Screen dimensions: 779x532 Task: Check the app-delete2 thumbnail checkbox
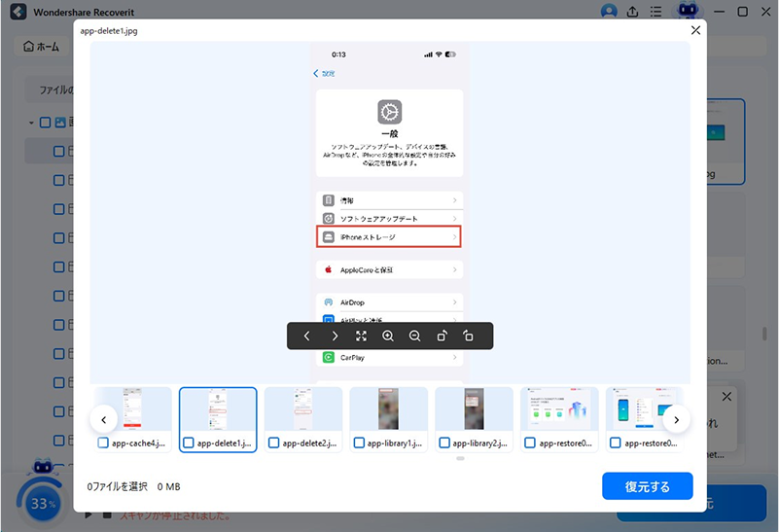(x=273, y=443)
